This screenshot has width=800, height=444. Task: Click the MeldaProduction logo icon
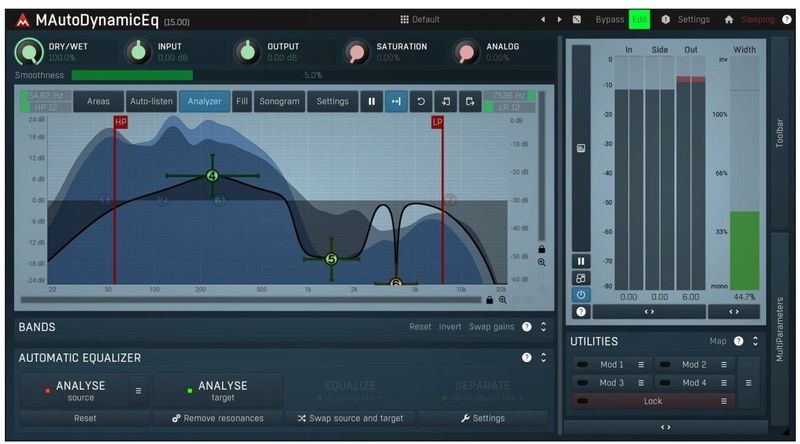[x=23, y=20]
